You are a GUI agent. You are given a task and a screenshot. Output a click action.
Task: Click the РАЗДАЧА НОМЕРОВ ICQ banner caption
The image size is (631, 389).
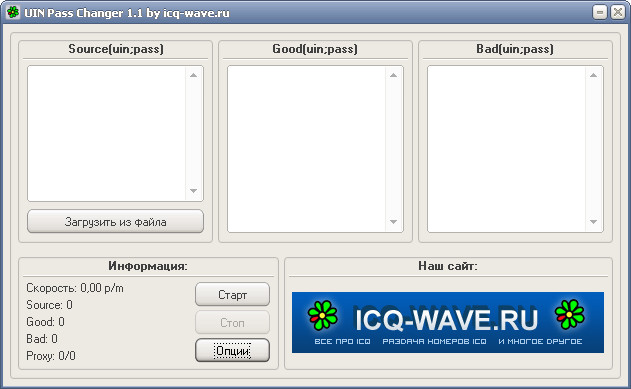point(435,342)
